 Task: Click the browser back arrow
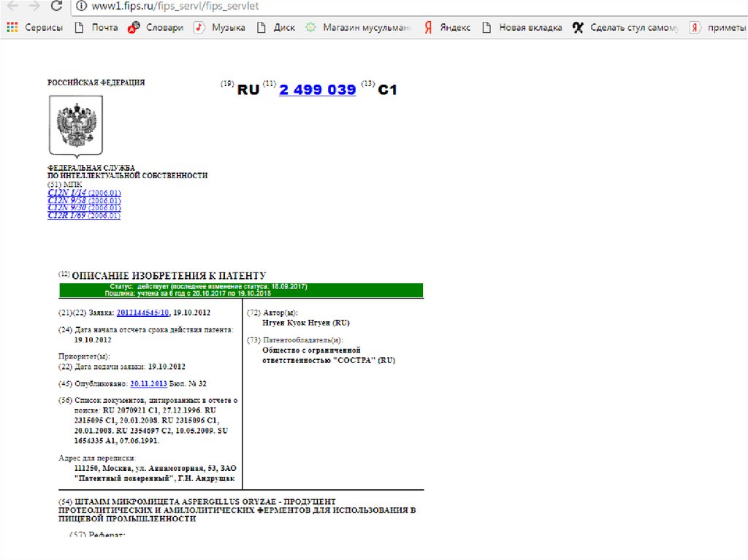[12, 6]
